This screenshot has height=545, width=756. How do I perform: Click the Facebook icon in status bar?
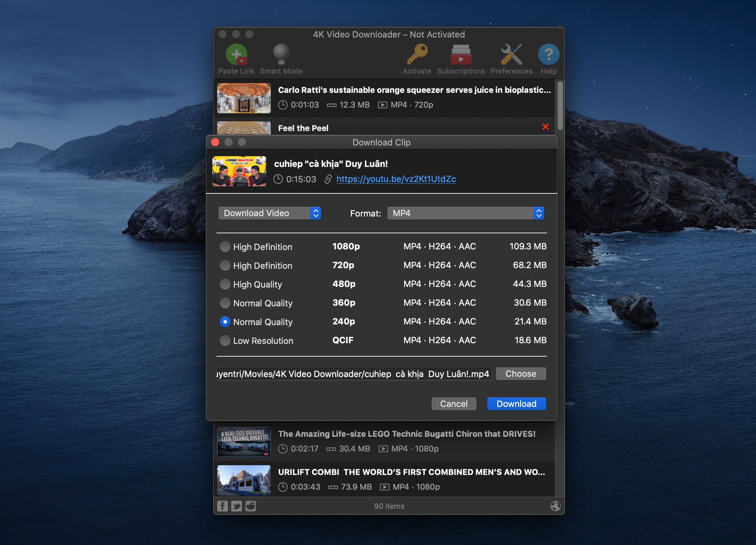pos(222,506)
